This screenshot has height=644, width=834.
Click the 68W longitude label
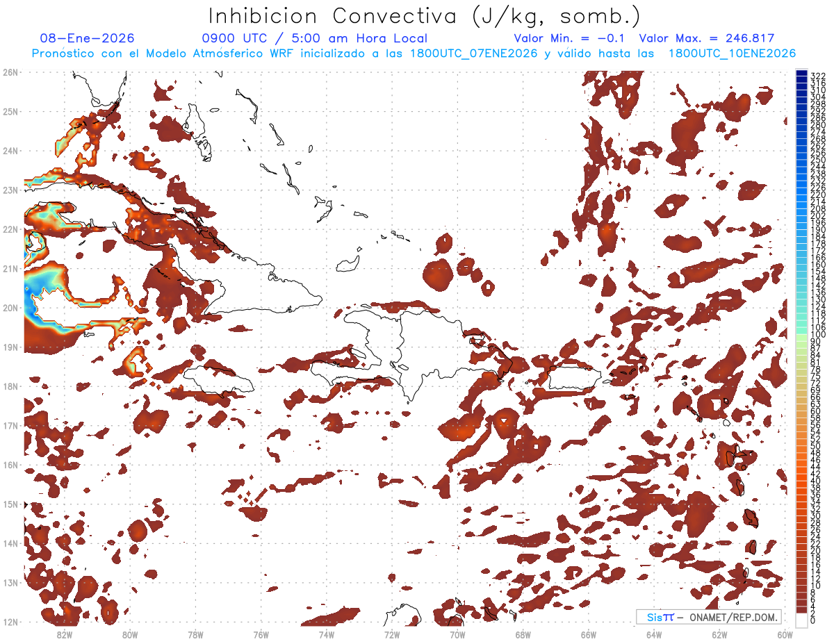pos(523,634)
